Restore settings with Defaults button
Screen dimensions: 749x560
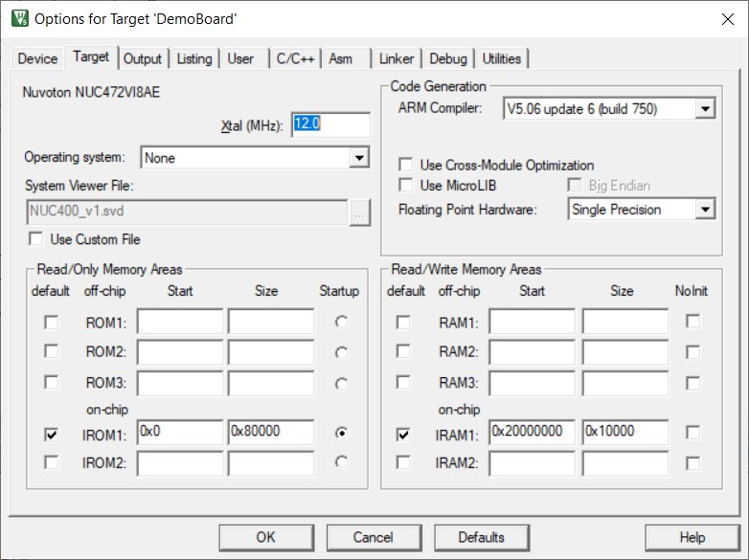point(482,538)
